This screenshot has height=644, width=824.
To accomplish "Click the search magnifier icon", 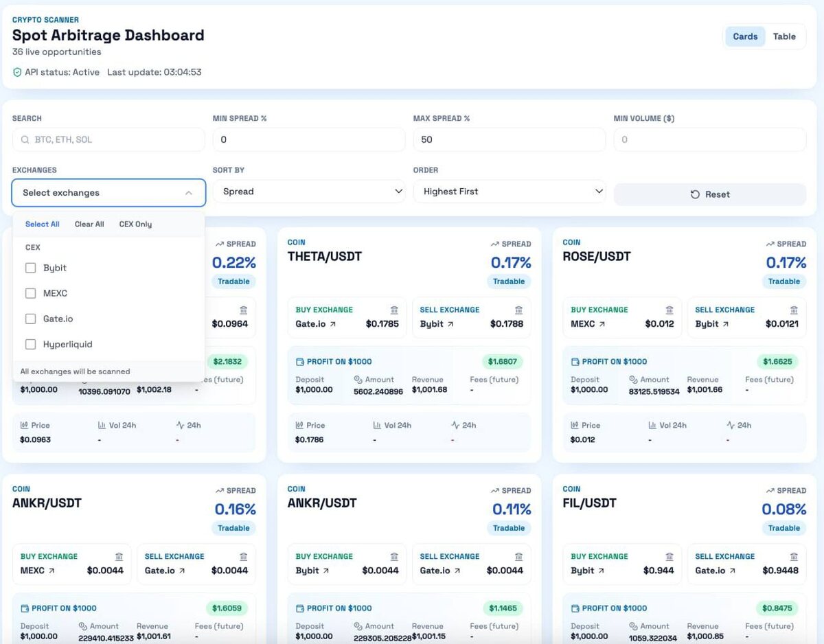I will pos(25,139).
